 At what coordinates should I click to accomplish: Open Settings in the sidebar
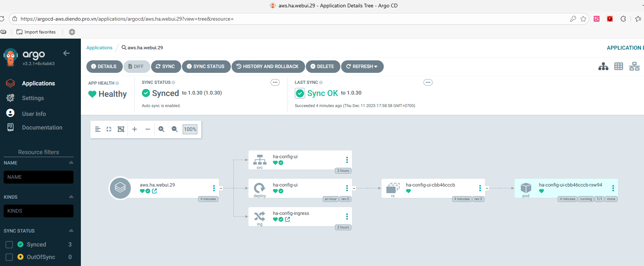coord(33,98)
